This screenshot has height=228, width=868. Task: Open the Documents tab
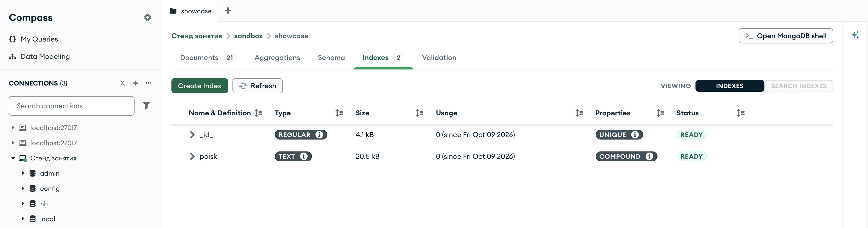pos(208,58)
